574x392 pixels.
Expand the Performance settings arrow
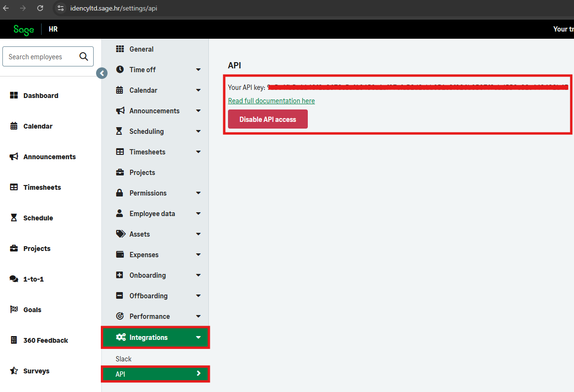(x=198, y=316)
